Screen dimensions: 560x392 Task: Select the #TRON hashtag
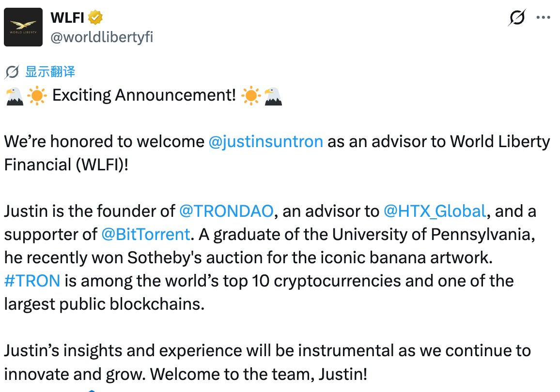(x=32, y=281)
